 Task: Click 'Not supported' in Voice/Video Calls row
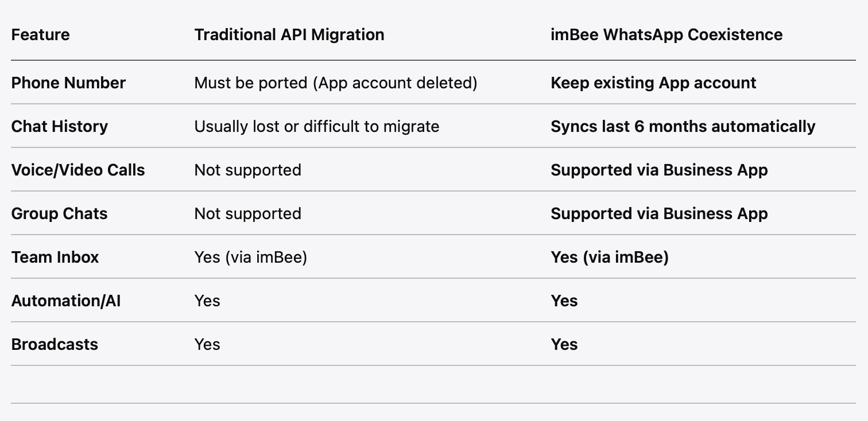(x=247, y=170)
